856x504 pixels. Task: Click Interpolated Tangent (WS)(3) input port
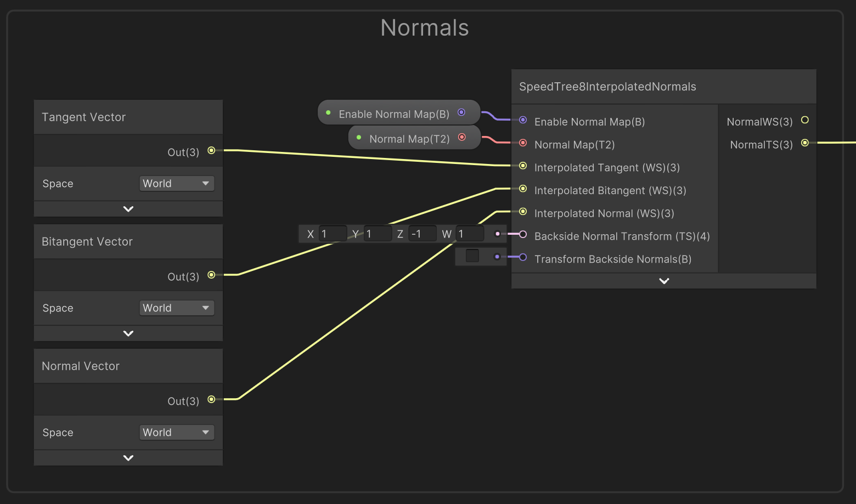(523, 166)
